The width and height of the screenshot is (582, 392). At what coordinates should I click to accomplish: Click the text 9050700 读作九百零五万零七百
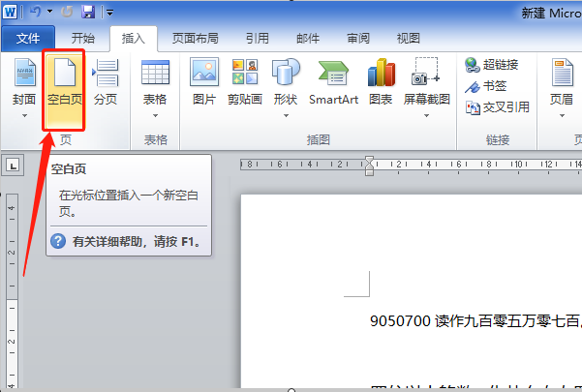(475, 321)
